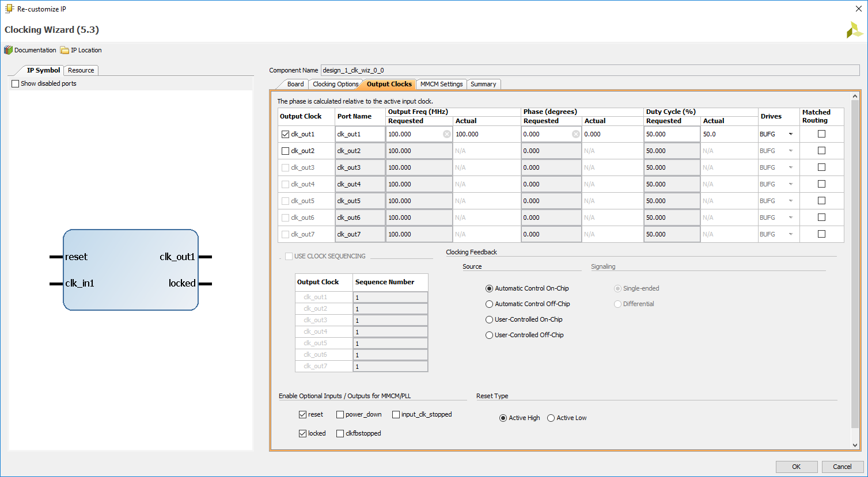The image size is (868, 477).
Task: Click the Xilinx logo in top corner
Action: 854,30
